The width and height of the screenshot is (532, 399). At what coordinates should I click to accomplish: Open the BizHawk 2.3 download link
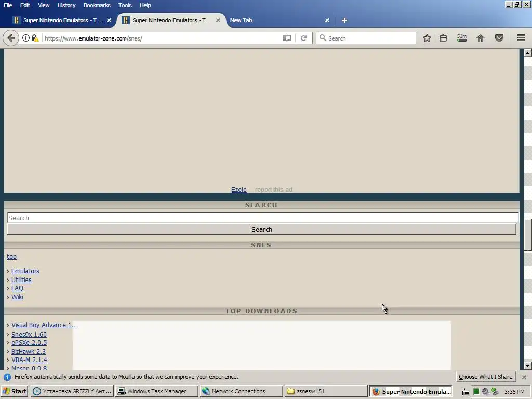(x=29, y=352)
